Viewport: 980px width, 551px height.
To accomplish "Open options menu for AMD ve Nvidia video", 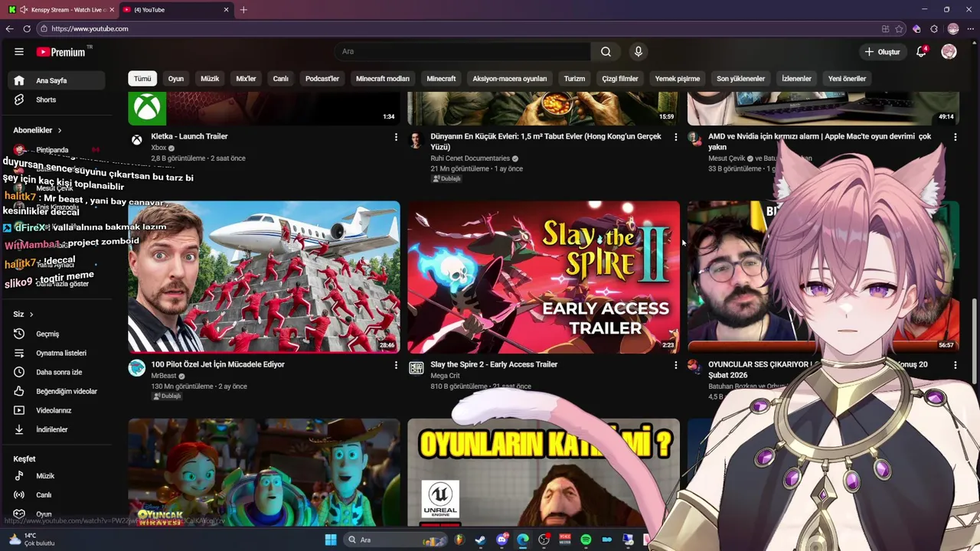I will [955, 137].
